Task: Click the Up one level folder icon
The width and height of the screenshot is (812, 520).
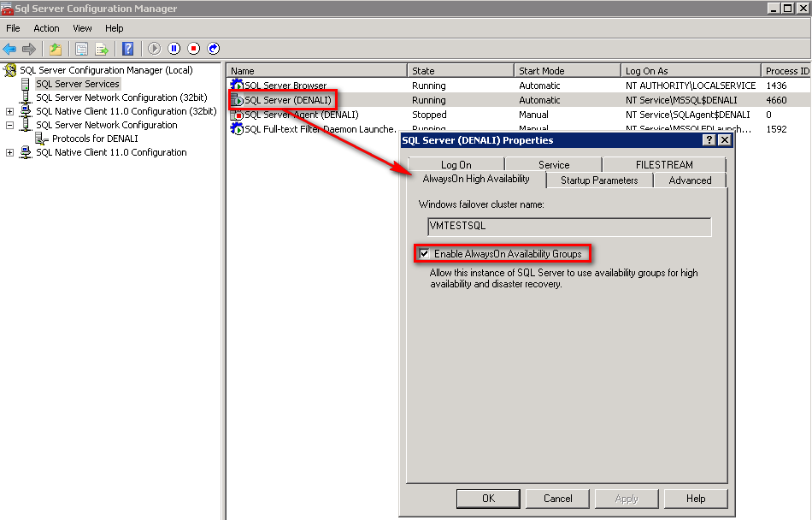Action: [56, 49]
